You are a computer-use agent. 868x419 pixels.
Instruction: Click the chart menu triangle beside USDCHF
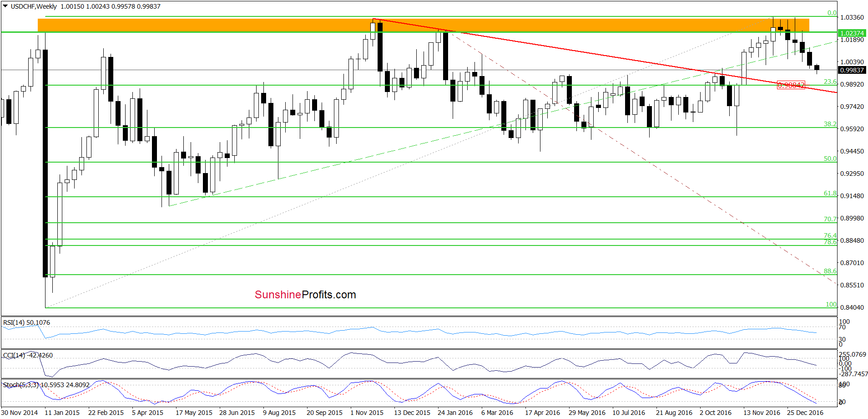tap(5, 6)
